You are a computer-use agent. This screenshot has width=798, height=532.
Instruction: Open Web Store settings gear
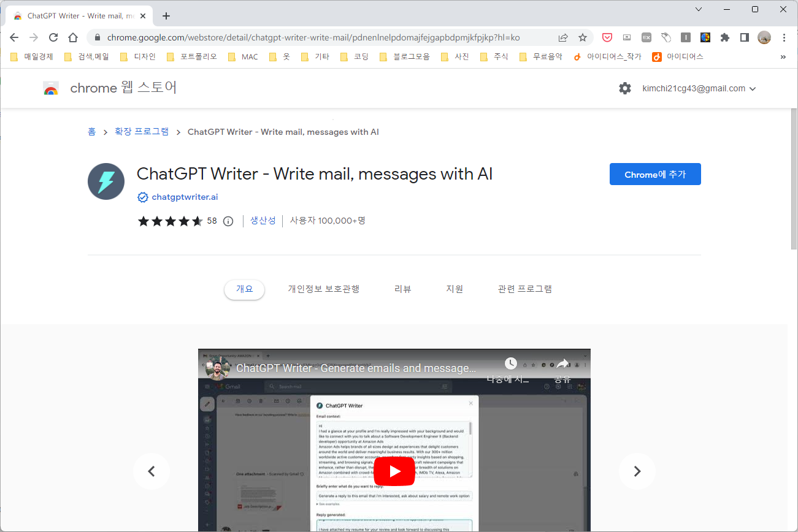pos(625,88)
